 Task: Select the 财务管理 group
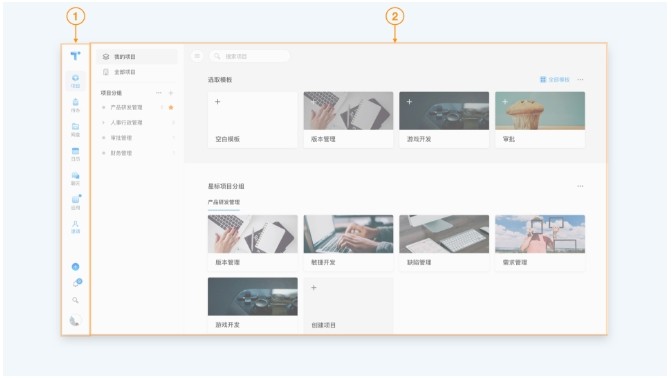click(x=137, y=153)
